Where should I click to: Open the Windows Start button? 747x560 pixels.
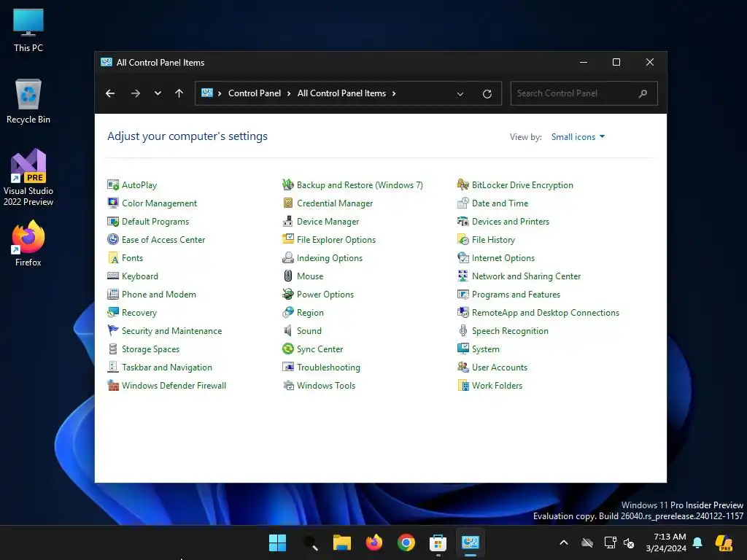[x=277, y=542]
